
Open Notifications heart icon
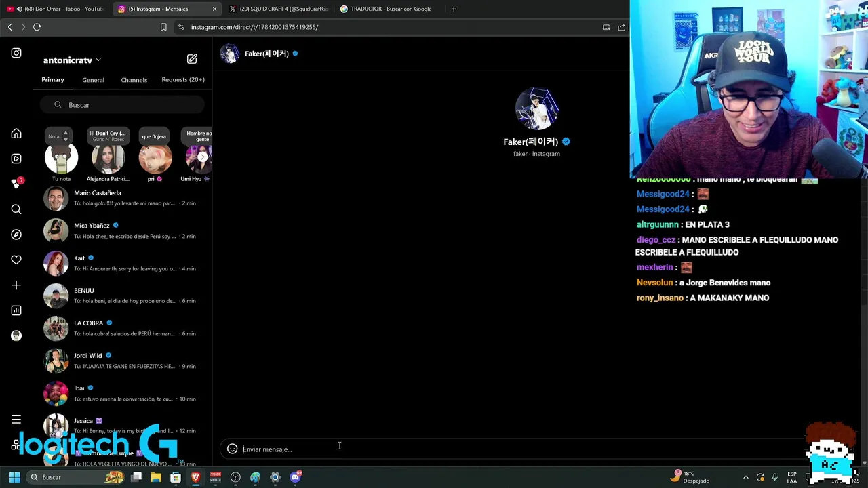click(x=16, y=260)
